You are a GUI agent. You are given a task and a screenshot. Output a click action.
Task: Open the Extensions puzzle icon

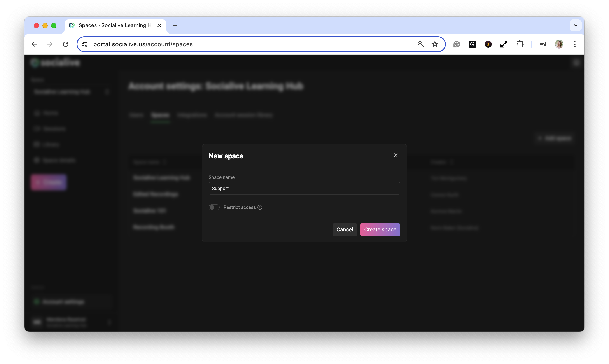coord(520,44)
